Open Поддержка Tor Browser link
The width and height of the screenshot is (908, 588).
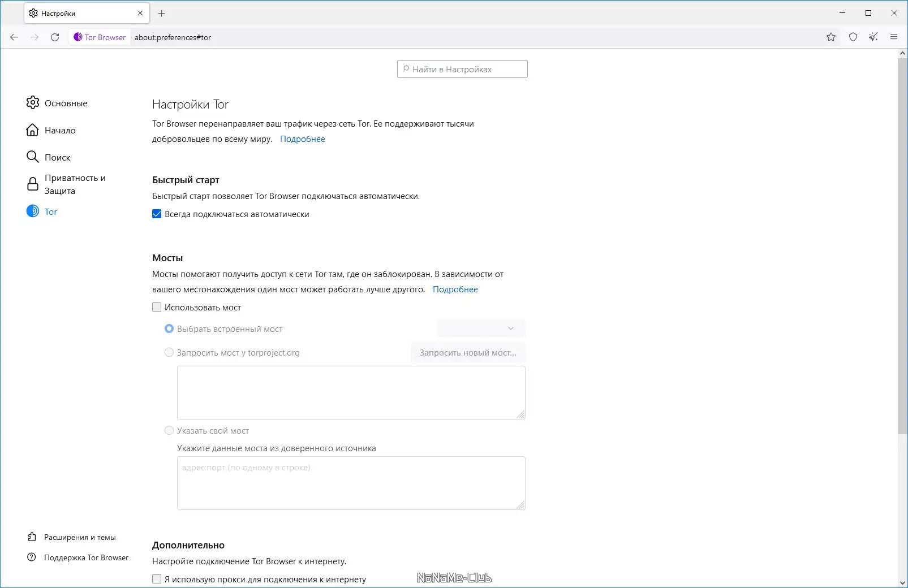86,558
